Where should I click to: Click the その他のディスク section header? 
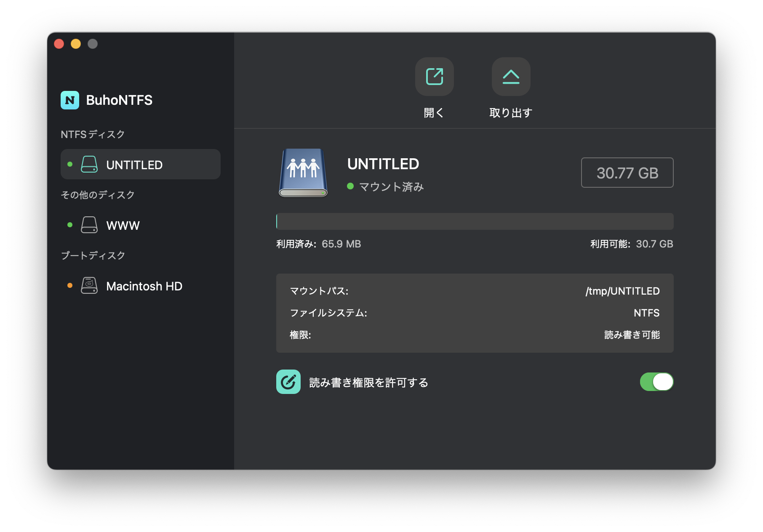[x=98, y=195]
